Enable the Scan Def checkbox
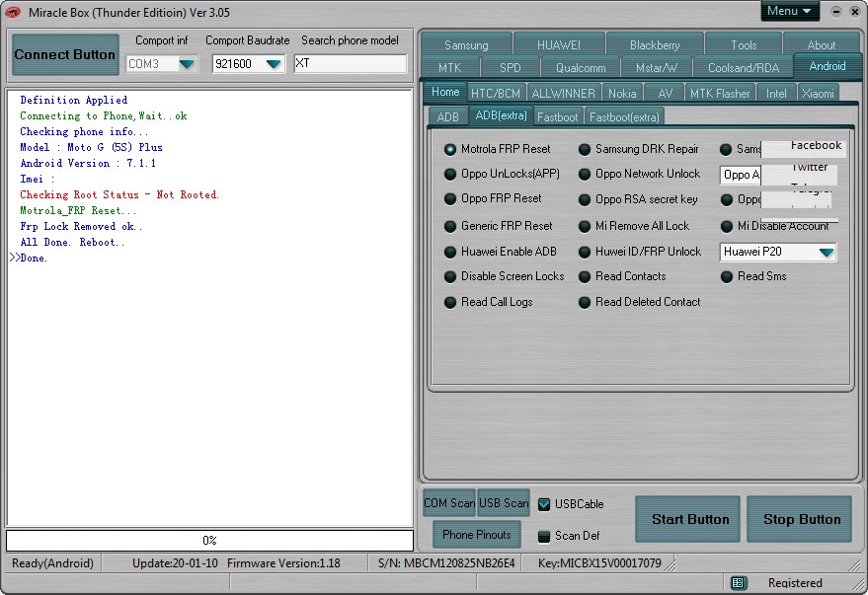The width and height of the screenshot is (868, 595). [544, 536]
